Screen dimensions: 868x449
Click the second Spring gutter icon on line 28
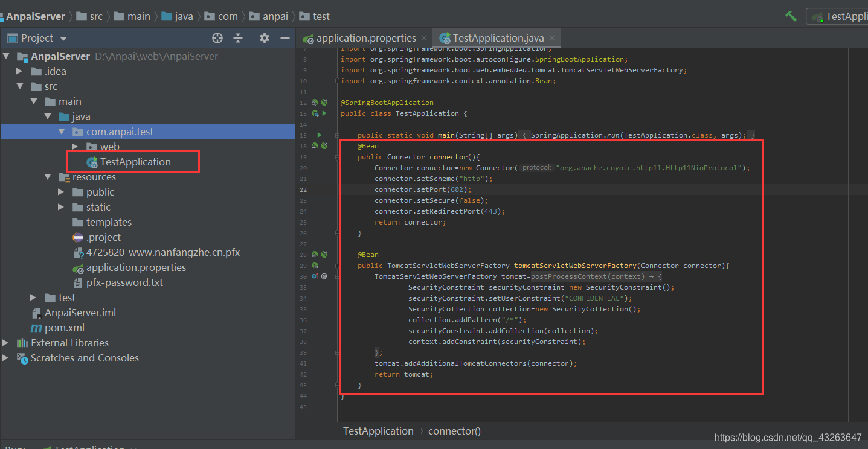point(324,255)
